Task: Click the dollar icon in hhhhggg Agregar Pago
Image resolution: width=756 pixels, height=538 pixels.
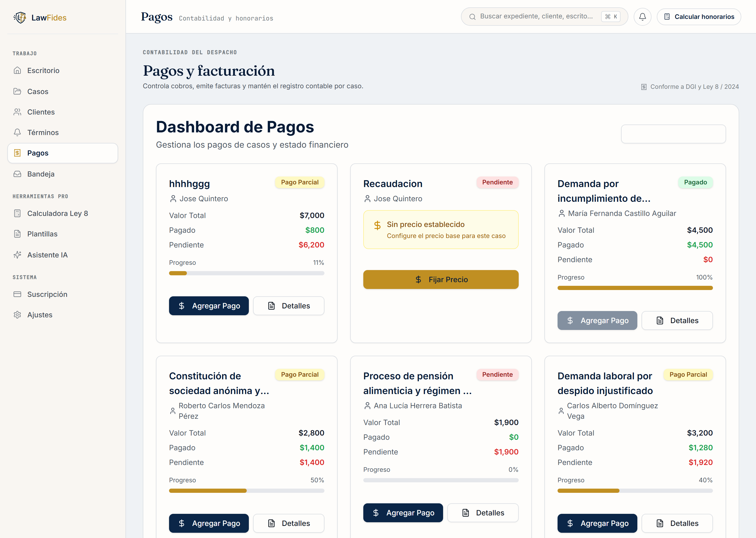Action: [x=182, y=306]
